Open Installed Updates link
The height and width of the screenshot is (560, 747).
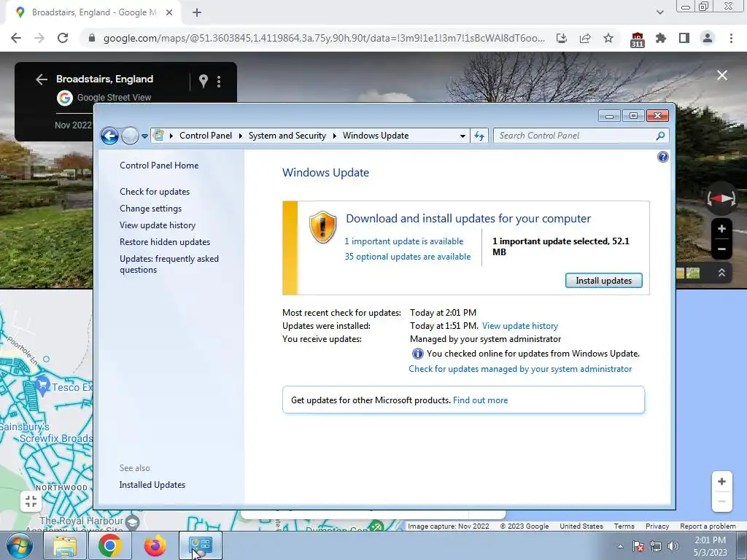[152, 485]
